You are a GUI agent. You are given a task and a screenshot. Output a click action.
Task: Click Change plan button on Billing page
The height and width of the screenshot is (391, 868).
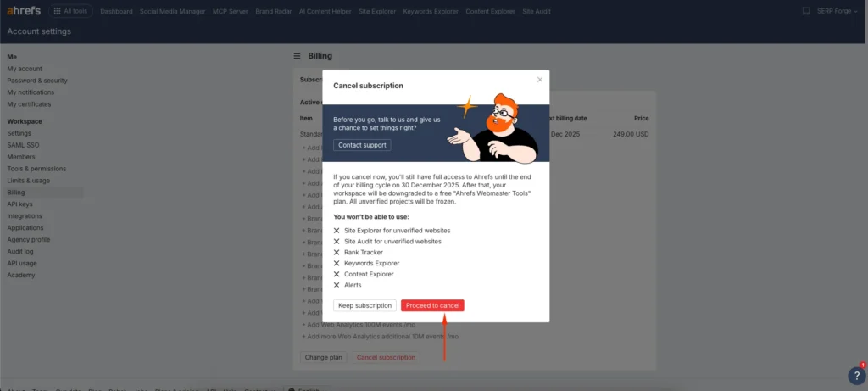(324, 357)
